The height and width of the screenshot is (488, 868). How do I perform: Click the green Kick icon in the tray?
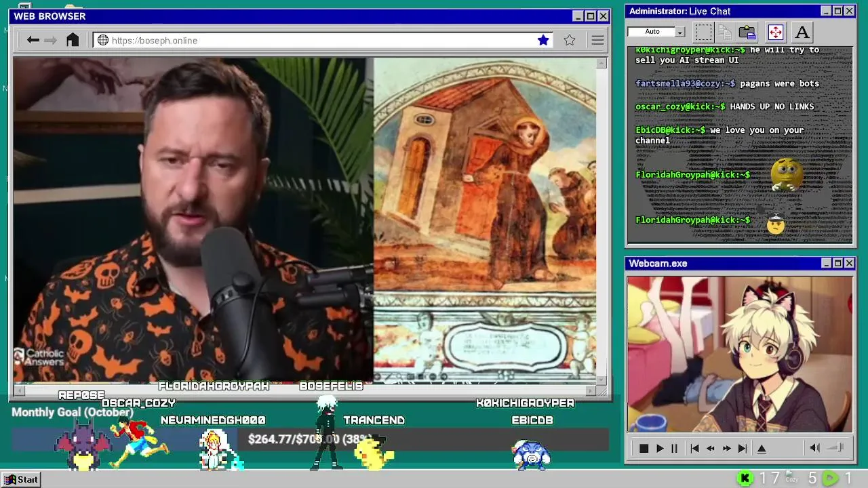[x=745, y=479]
